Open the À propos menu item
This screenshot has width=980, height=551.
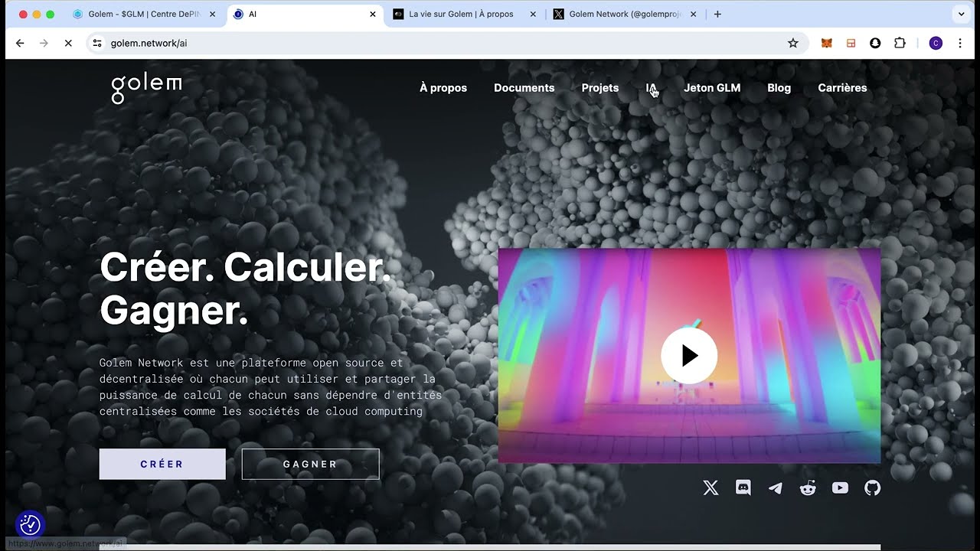[443, 88]
